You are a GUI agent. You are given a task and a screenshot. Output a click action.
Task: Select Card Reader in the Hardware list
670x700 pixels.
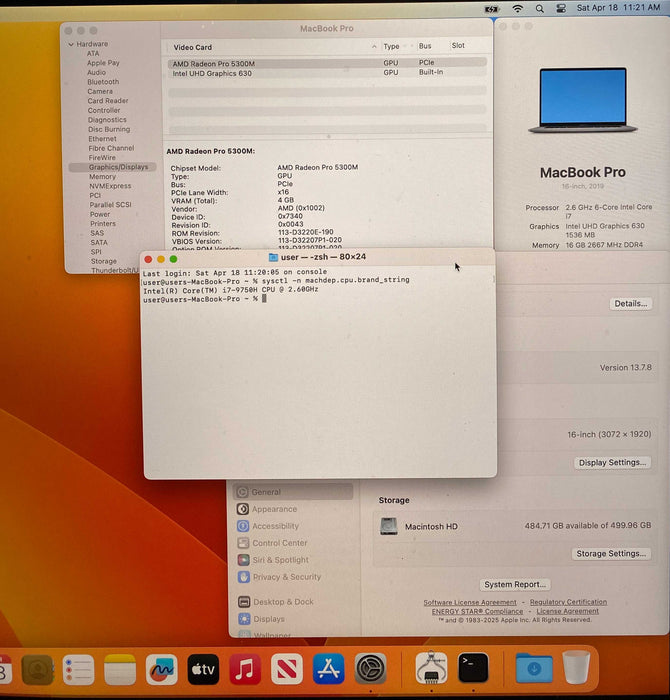pyautogui.click(x=108, y=101)
